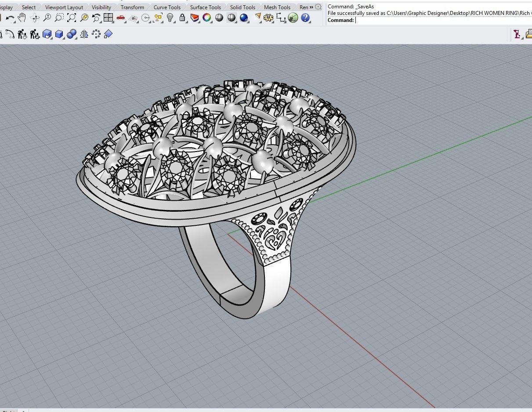Click the light bulb Hide icon

coord(170,18)
